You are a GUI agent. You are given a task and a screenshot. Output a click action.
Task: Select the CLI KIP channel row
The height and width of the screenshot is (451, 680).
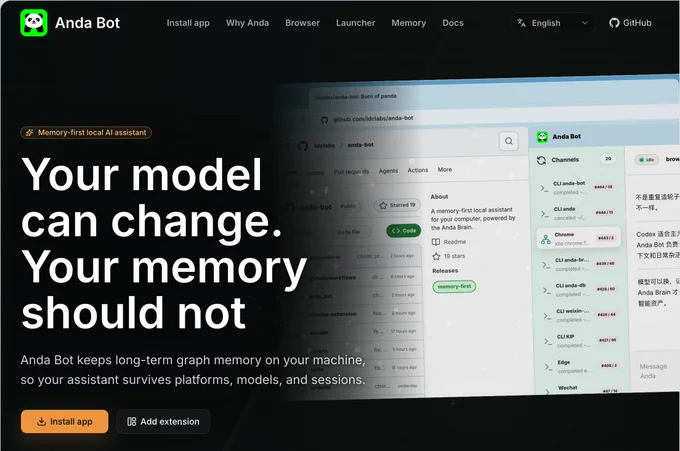581,341
